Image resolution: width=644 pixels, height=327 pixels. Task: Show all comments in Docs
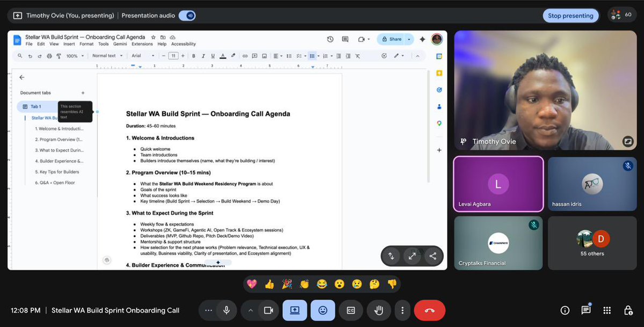tap(345, 39)
